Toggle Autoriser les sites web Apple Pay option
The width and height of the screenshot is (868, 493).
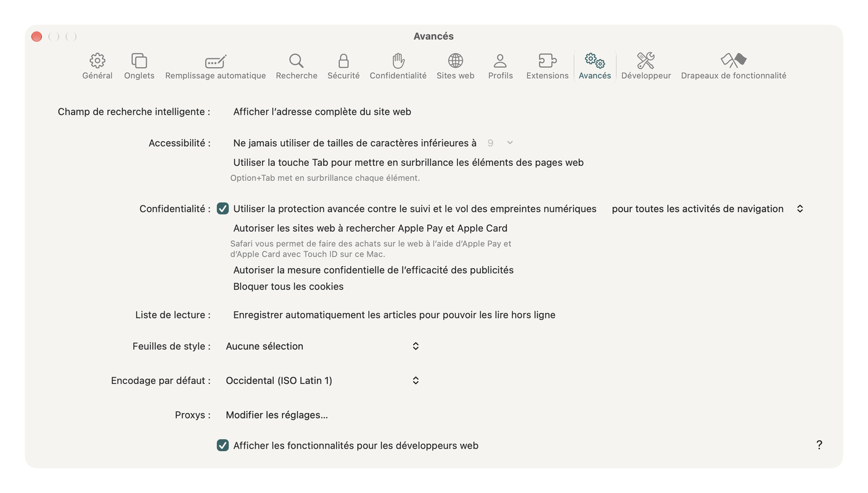(x=370, y=228)
